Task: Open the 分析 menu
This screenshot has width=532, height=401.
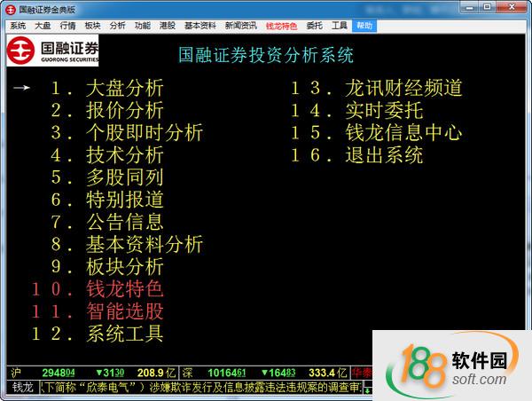Action: [x=117, y=26]
